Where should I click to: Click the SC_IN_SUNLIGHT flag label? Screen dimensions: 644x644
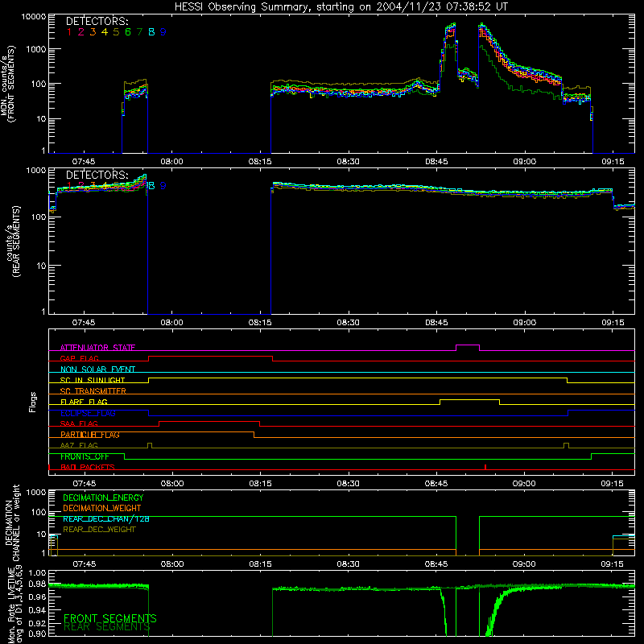(93, 380)
